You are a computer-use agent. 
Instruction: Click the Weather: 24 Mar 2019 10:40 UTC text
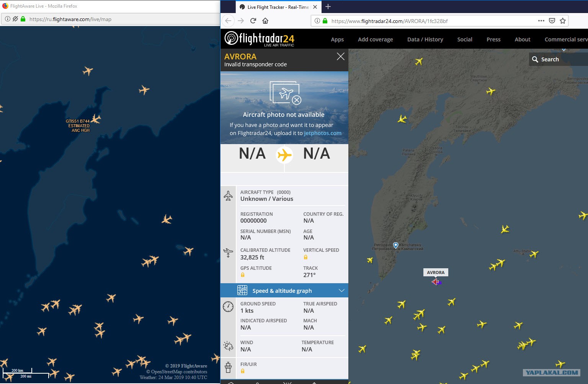tap(173, 377)
